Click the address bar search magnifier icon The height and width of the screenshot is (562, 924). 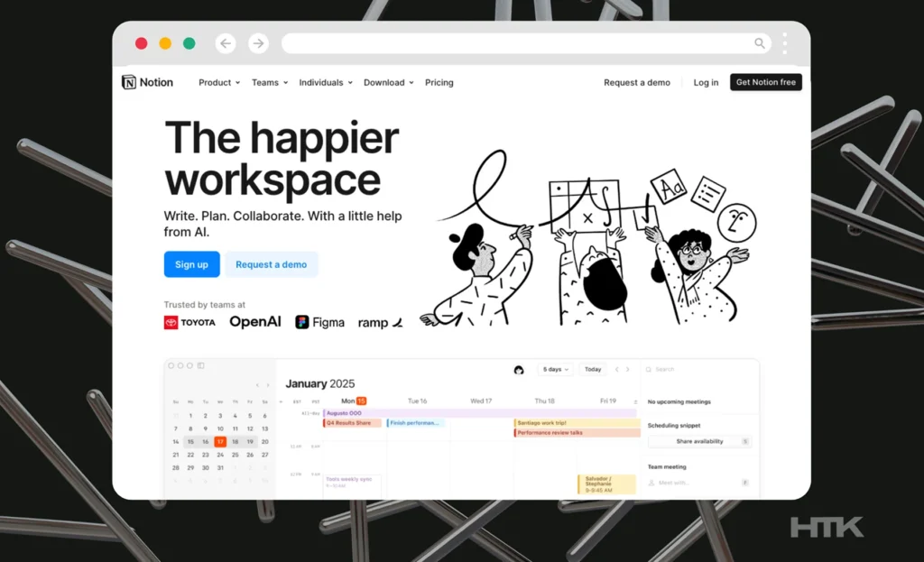pos(760,43)
